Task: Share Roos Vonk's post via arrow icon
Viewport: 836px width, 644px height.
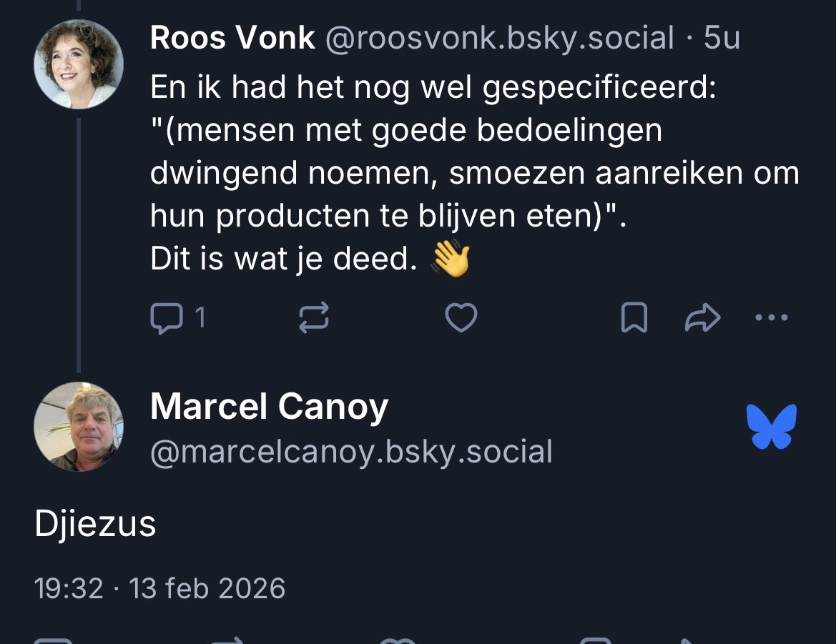Action: (x=702, y=318)
